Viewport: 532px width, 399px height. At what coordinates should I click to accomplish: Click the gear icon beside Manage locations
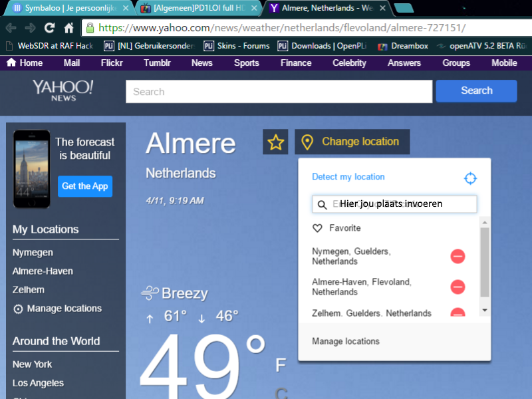[18, 309]
